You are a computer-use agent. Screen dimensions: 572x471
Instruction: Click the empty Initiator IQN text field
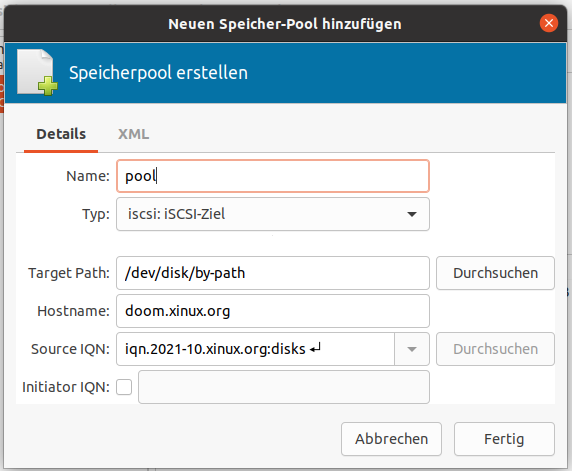(x=284, y=387)
